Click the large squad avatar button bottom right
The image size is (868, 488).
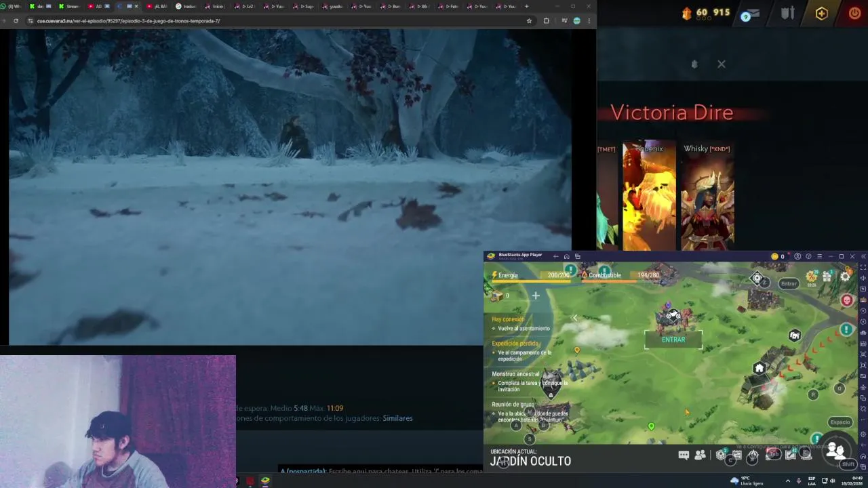point(835,451)
